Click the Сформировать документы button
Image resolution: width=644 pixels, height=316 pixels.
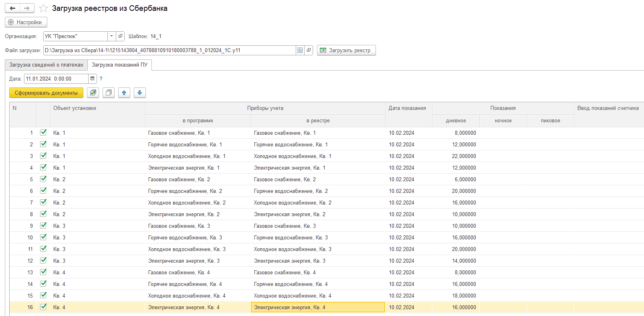pos(46,93)
